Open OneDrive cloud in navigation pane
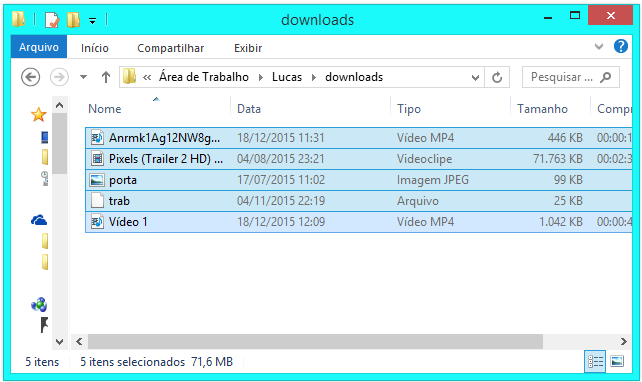The height and width of the screenshot is (382, 642). tap(39, 220)
